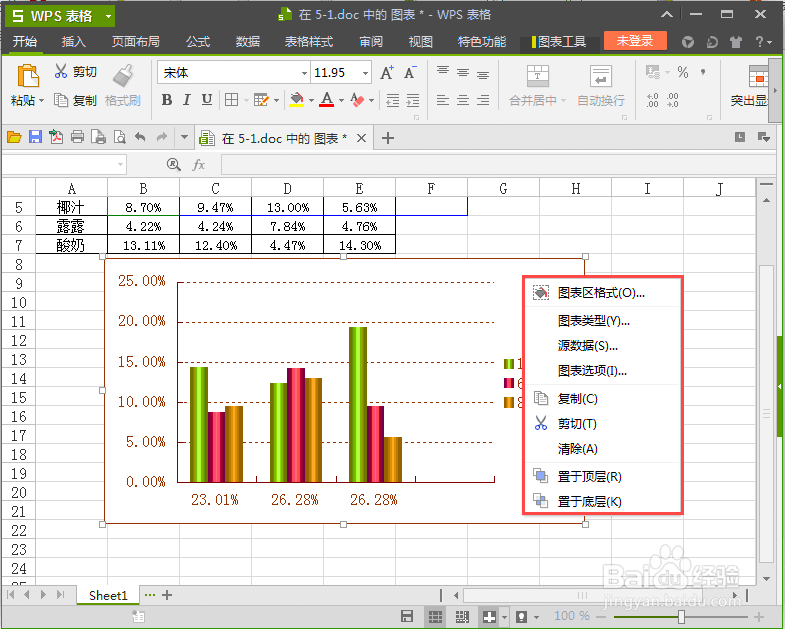Print the document
The width and height of the screenshot is (785, 629).
pyautogui.click(x=77, y=137)
